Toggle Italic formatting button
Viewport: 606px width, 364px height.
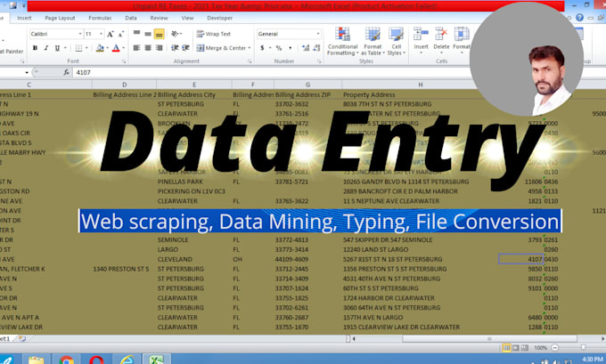(46, 48)
